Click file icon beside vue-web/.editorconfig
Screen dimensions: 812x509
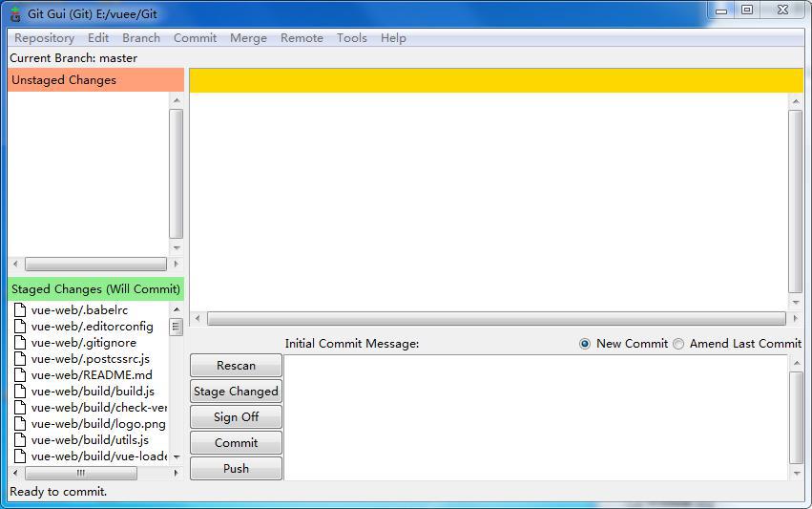pyautogui.click(x=20, y=326)
